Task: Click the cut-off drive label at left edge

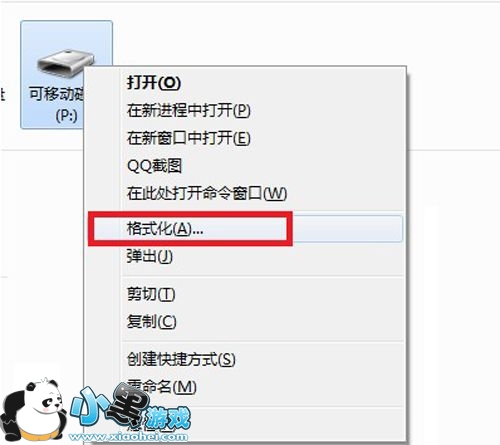Action: pyautogui.click(x=3, y=95)
